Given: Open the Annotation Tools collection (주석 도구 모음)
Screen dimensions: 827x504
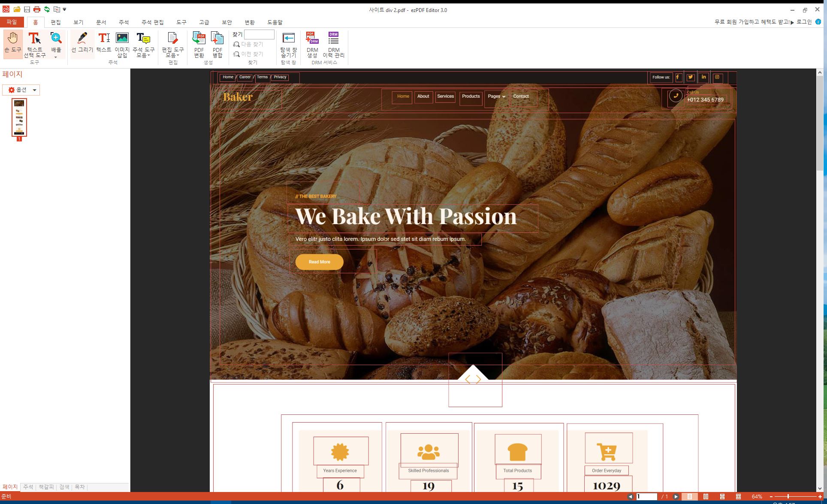Looking at the screenshot, I should (x=143, y=44).
